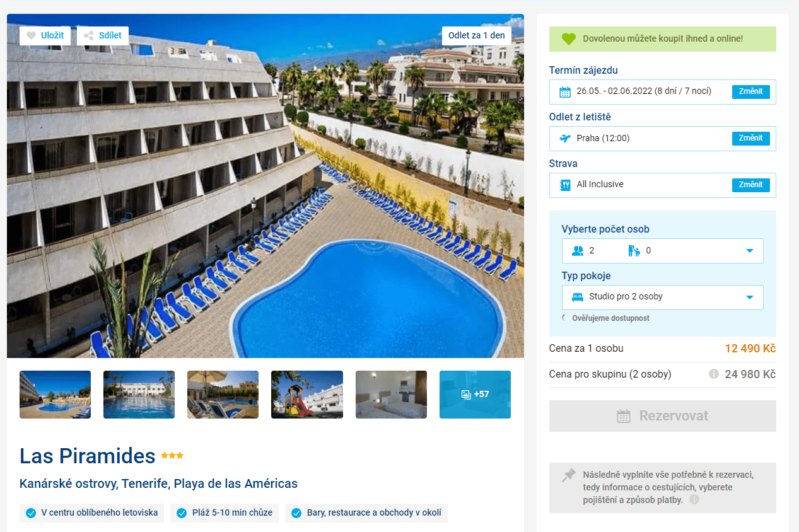Click the checkmark on Pláž 5-10 min chůze

[182, 513]
